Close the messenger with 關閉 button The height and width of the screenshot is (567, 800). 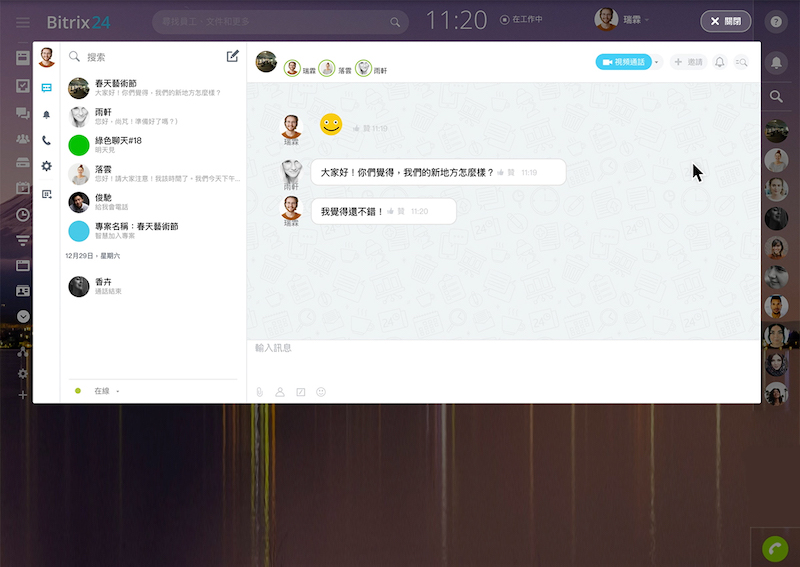(726, 21)
